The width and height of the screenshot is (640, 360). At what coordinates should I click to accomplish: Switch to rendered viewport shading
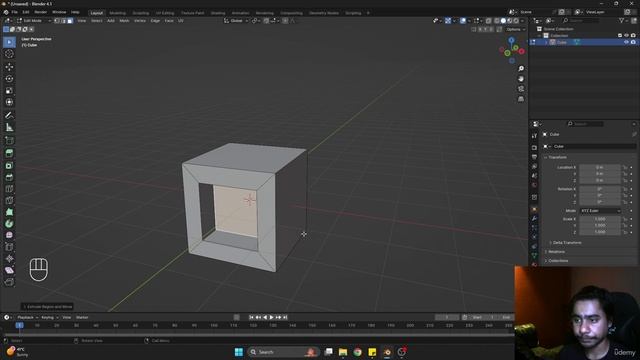(516, 20)
